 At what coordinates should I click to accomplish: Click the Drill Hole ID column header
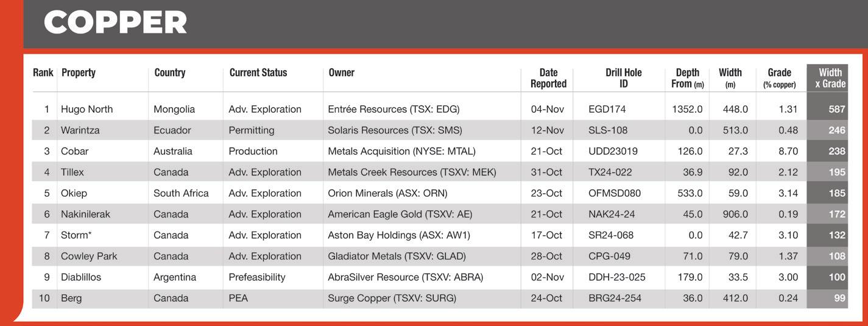click(x=624, y=78)
